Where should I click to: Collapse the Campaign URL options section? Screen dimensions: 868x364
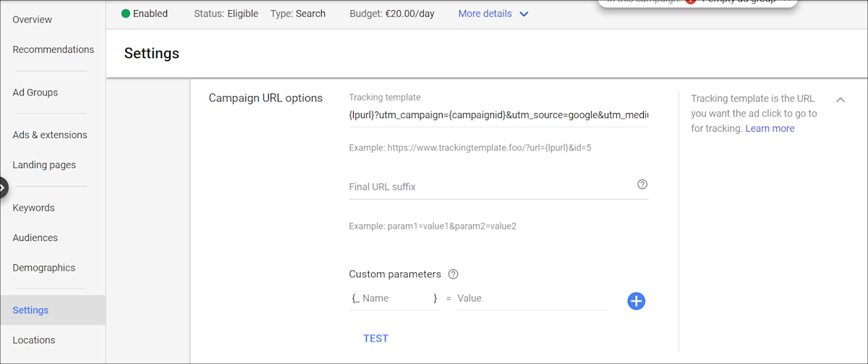(841, 99)
